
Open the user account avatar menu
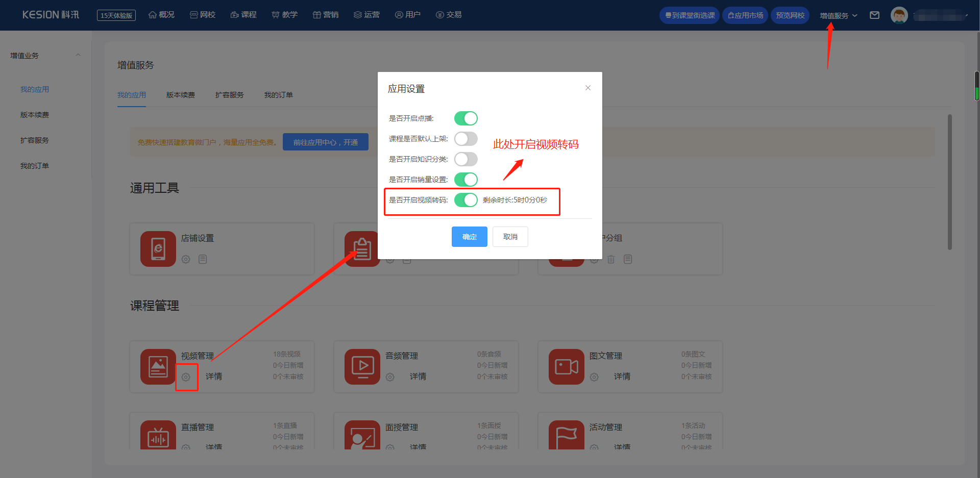pyautogui.click(x=899, y=15)
